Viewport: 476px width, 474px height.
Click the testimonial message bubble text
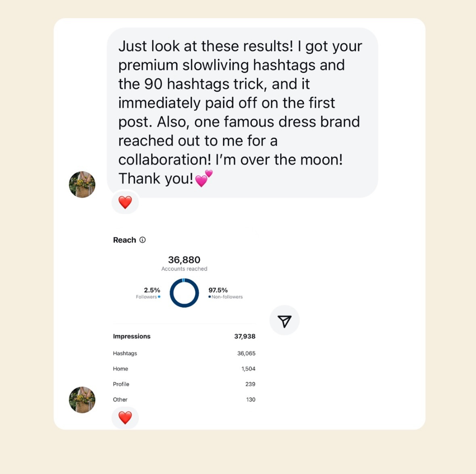tap(240, 112)
